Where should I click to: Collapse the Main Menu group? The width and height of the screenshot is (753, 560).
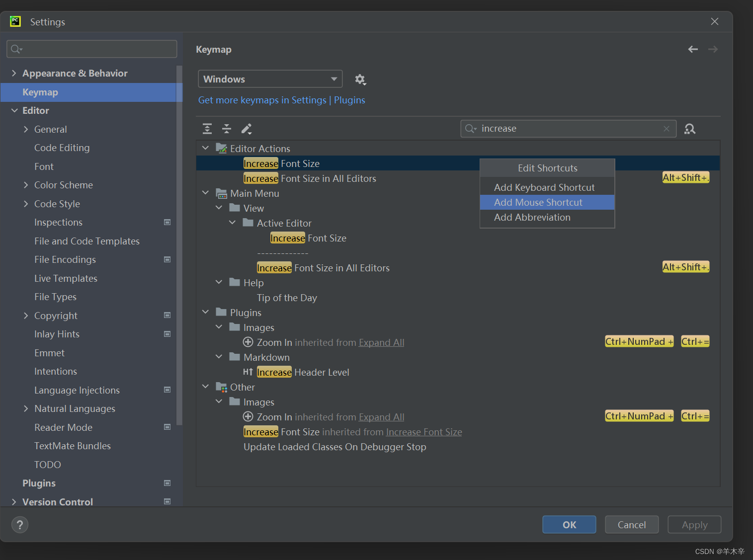point(205,193)
